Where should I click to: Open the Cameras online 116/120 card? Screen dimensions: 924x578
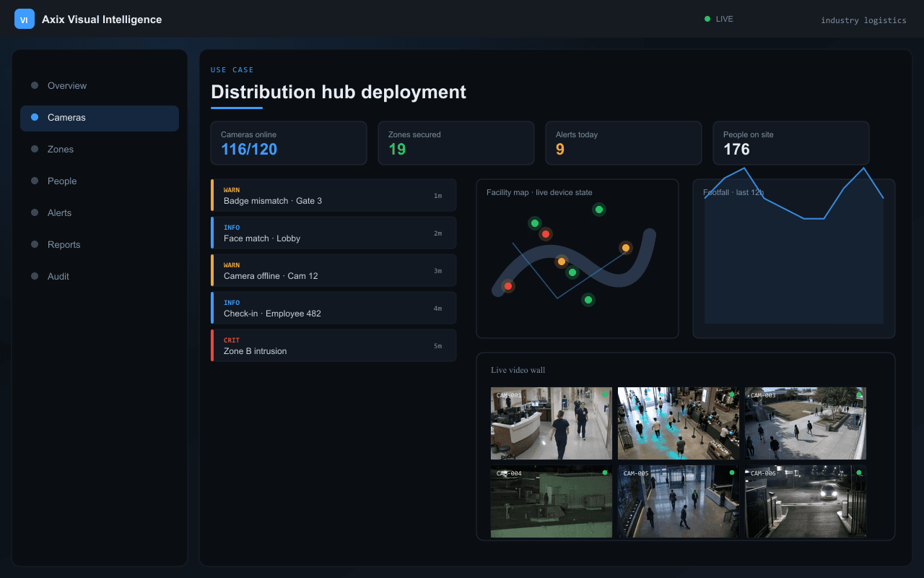pyautogui.click(x=289, y=143)
